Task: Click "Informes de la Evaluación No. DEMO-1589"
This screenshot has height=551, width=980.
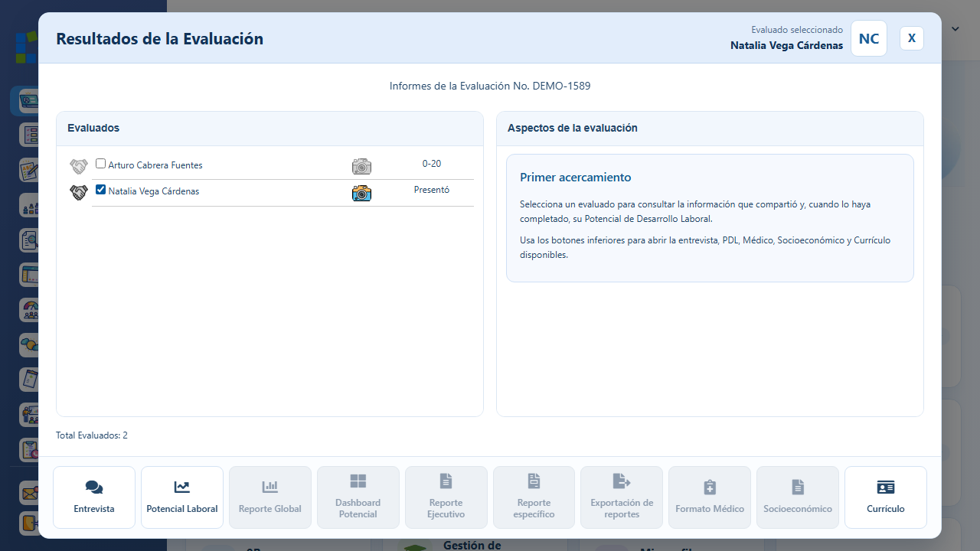Action: pyautogui.click(x=490, y=86)
